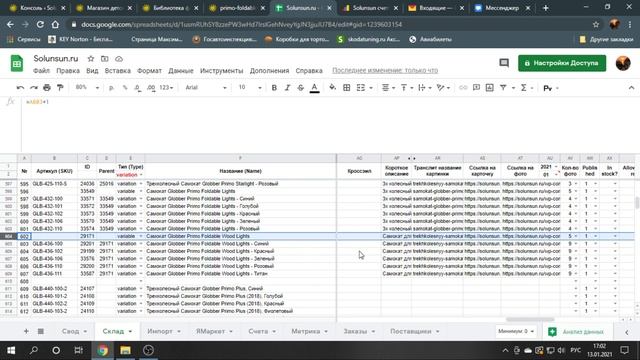The width and height of the screenshot is (640, 360).
Task: Open comment history icon
Action: point(504,63)
